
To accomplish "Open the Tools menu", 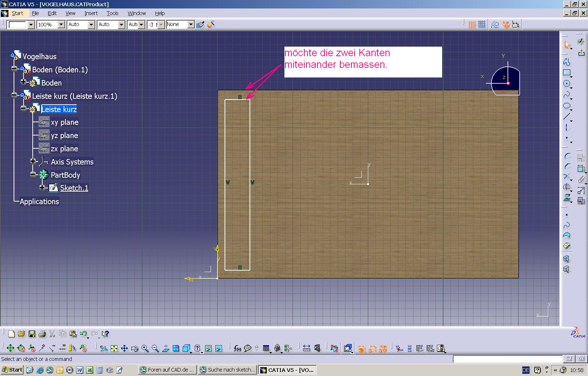I will tap(112, 13).
